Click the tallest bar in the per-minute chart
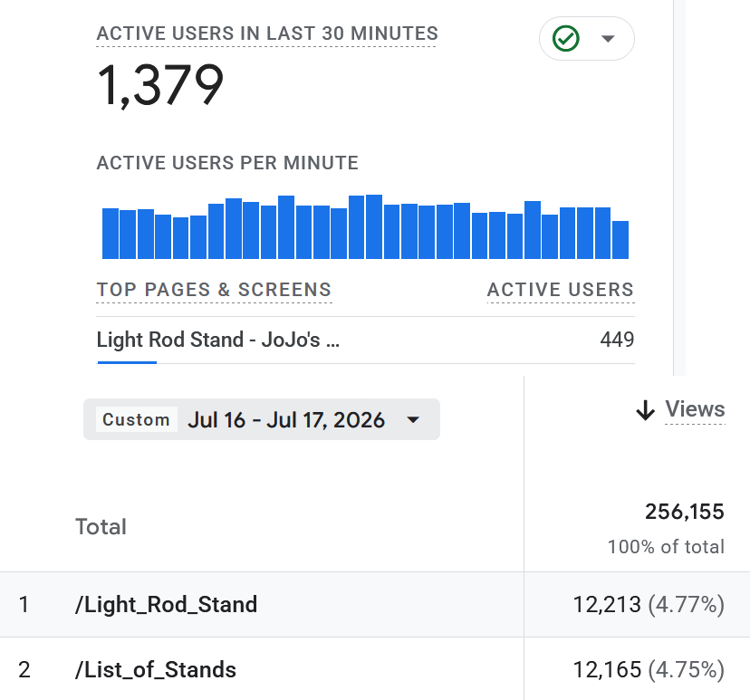The height and width of the screenshot is (700, 750). [374, 226]
